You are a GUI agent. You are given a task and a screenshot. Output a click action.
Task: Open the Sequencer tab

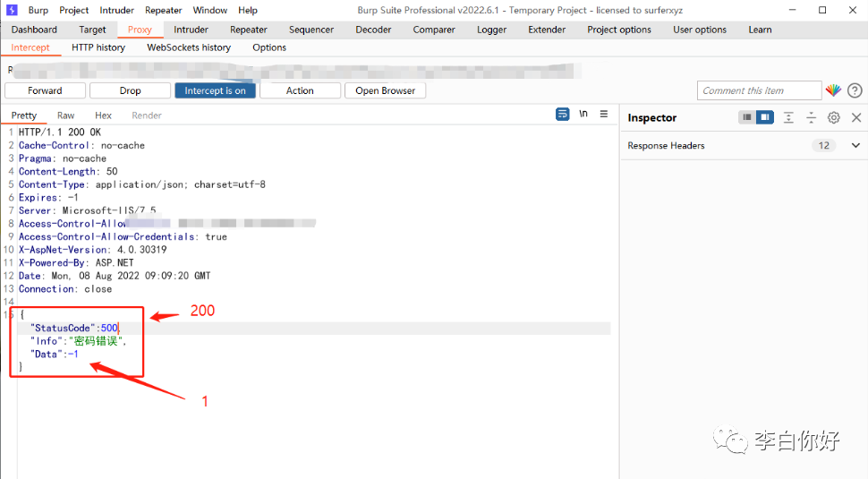311,30
